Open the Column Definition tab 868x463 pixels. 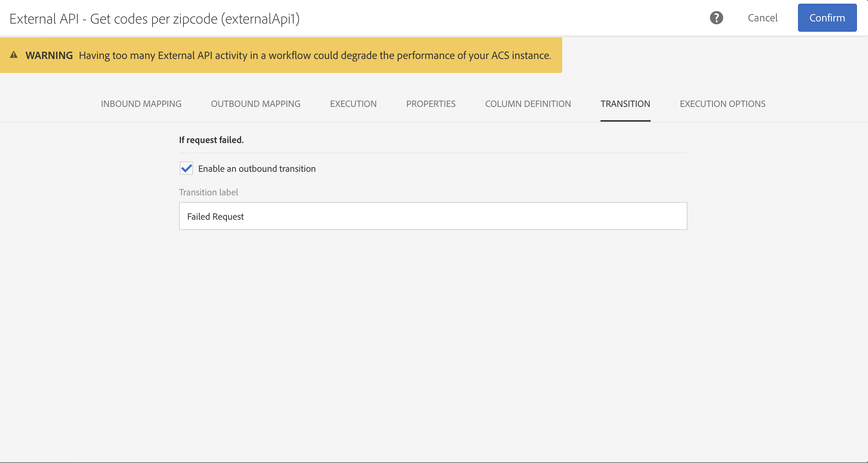528,104
